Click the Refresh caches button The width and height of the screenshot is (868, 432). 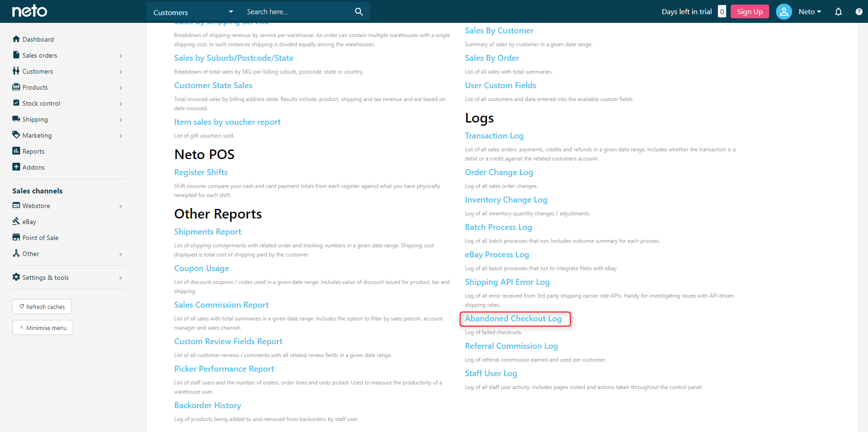[42, 306]
